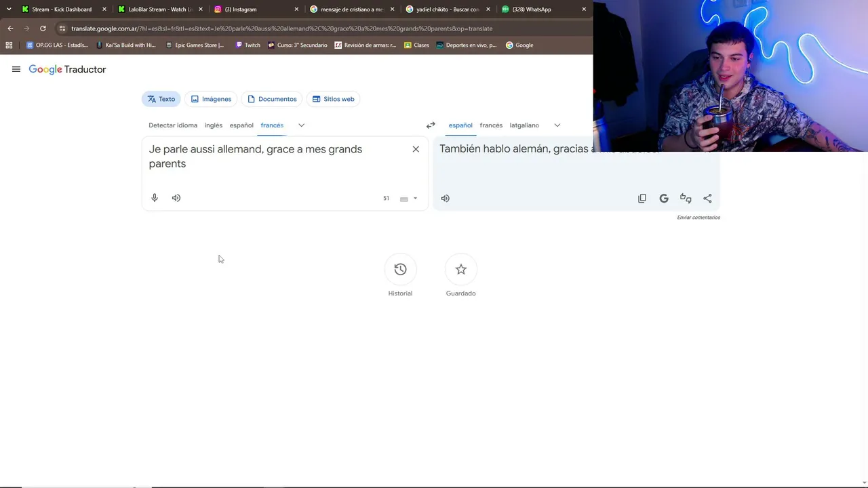Copy the translation to clipboard
This screenshot has width=868, height=488.
tap(642, 199)
